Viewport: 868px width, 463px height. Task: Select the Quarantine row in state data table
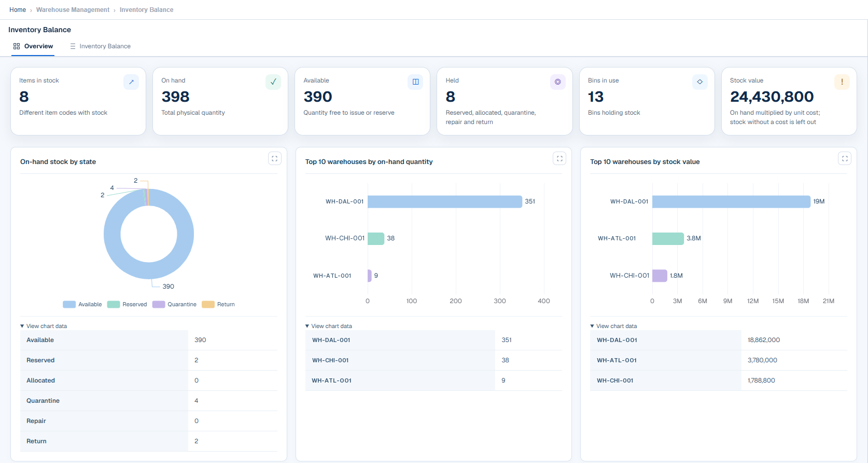coord(149,401)
